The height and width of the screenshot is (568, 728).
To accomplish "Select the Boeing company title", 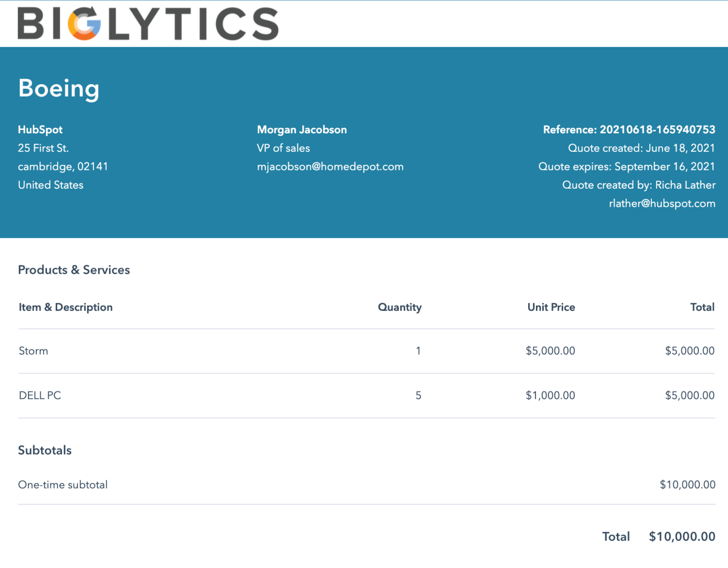I will click(x=59, y=88).
